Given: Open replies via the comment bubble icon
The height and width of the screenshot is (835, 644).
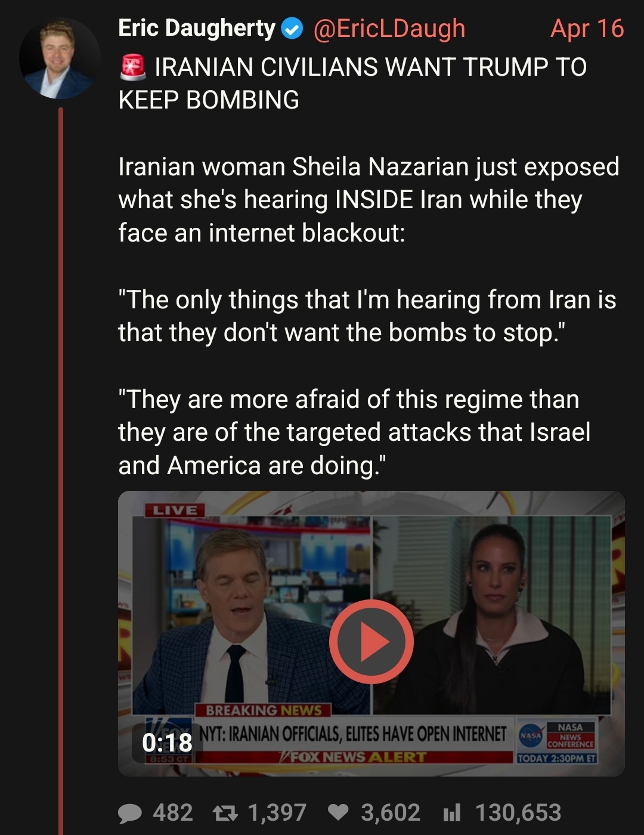Looking at the screenshot, I should tap(130, 814).
